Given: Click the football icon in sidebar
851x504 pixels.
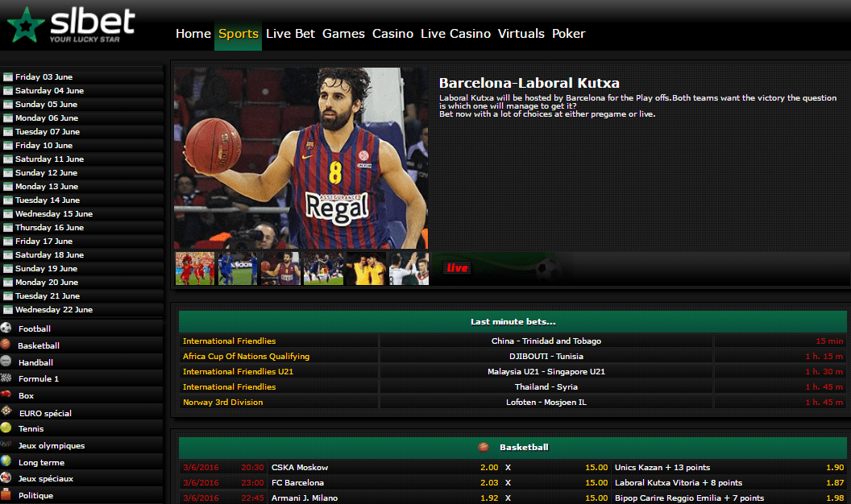Looking at the screenshot, I should [x=6, y=328].
